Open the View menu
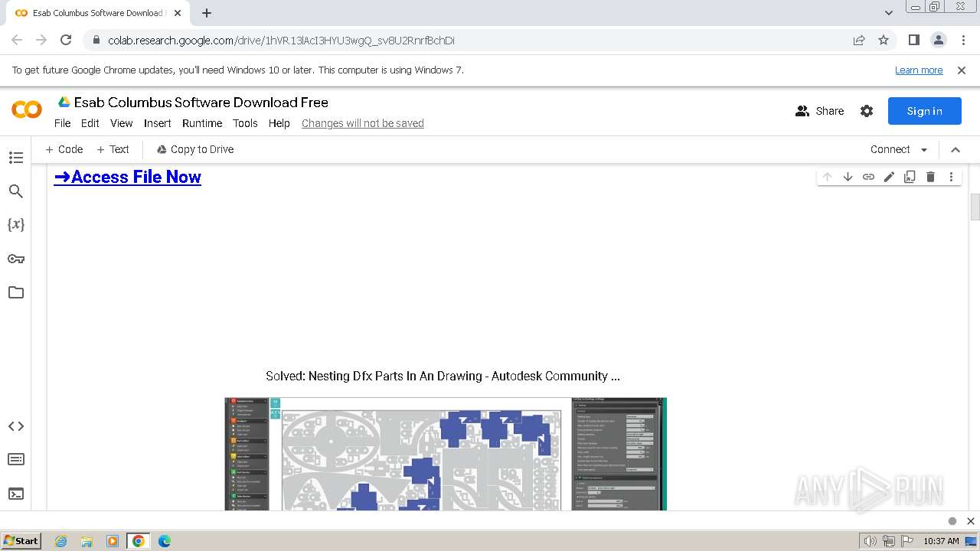This screenshot has height=551, width=980. coord(122,123)
